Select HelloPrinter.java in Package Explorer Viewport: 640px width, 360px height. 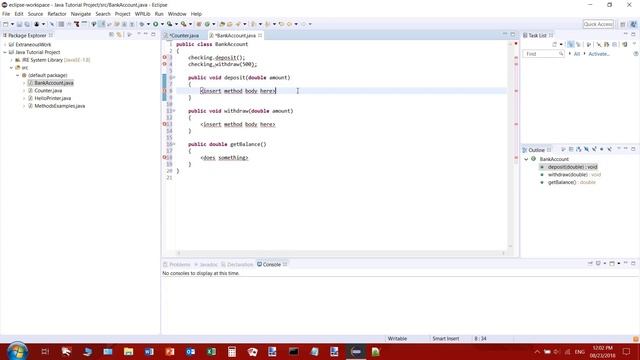[52, 98]
